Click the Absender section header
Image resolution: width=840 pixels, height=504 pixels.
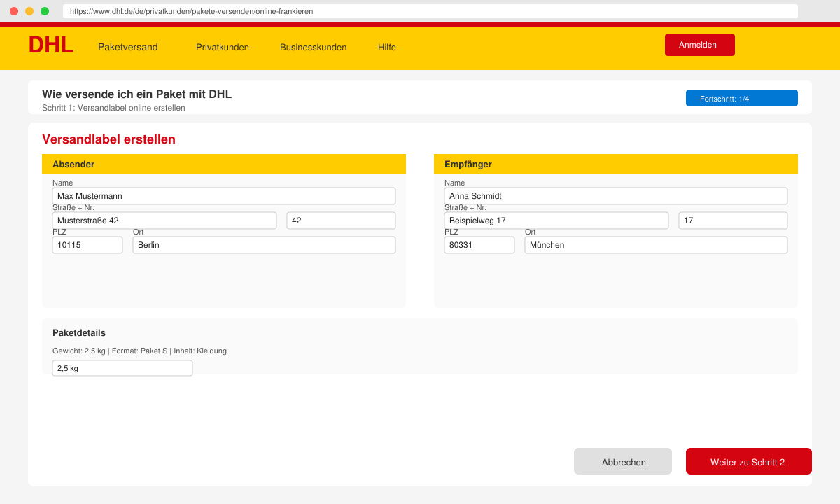[224, 164]
